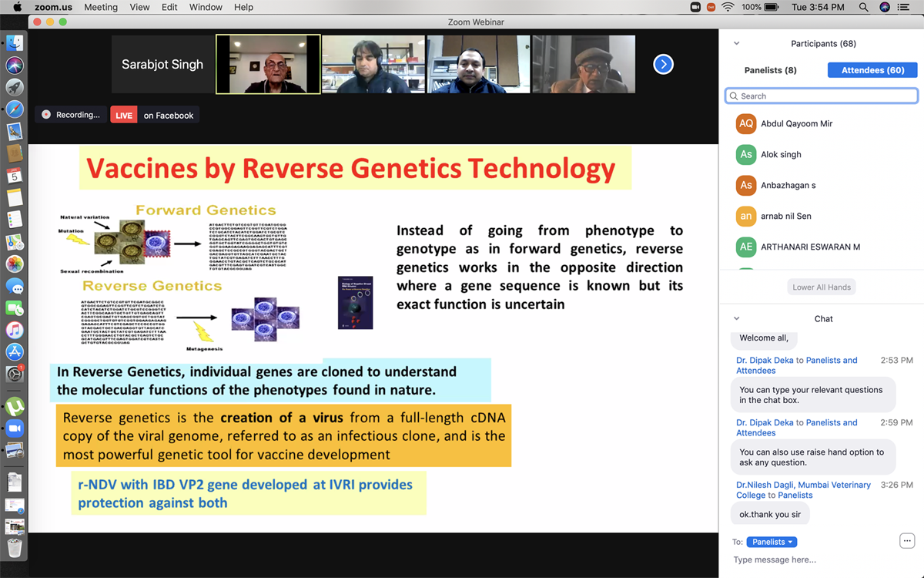Open Zoom app icon in the dock
The width and height of the screenshot is (924, 578).
(15, 428)
